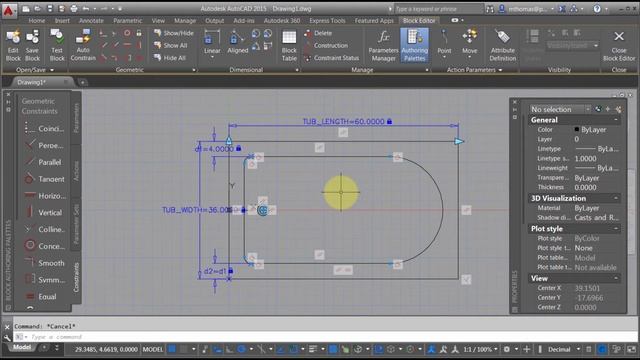Open the Decimal units dropdown
This screenshot has width=640, height=360.
(564, 349)
